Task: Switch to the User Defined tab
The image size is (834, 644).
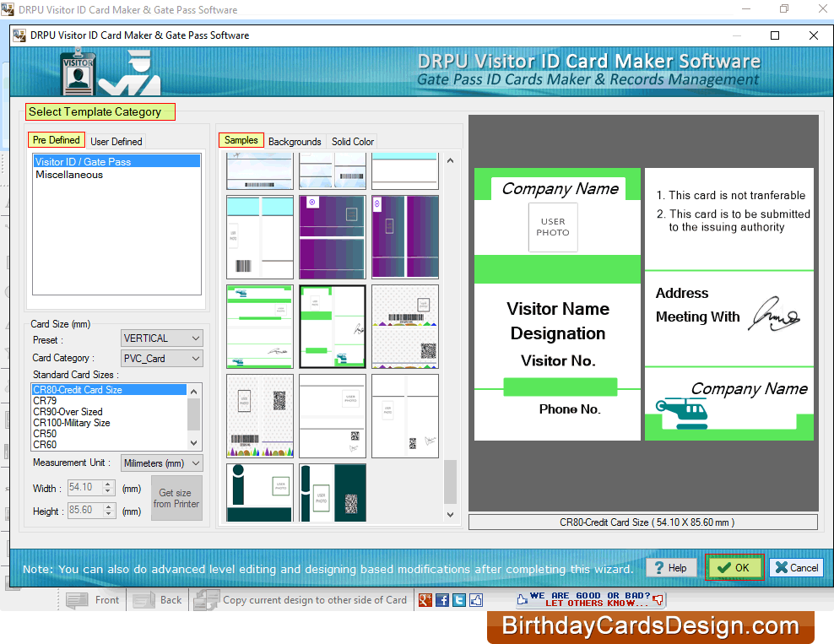Action: 116,142
